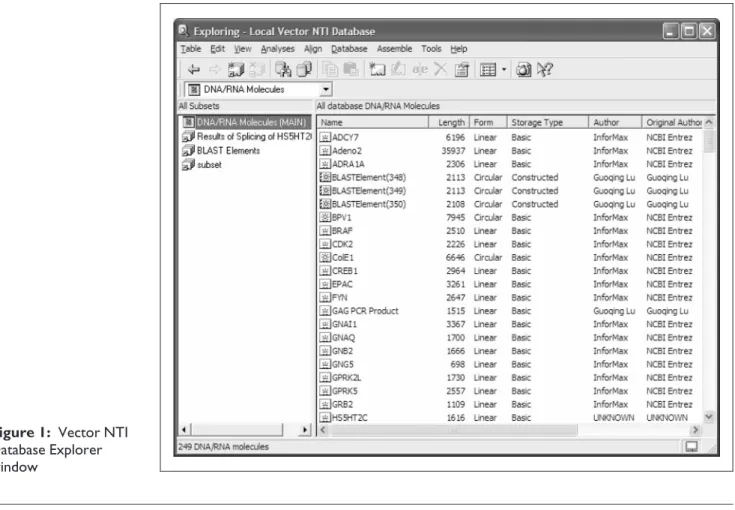Expand the view mode dropdown arrow
The image size is (735, 510).
pyautogui.click(x=504, y=70)
